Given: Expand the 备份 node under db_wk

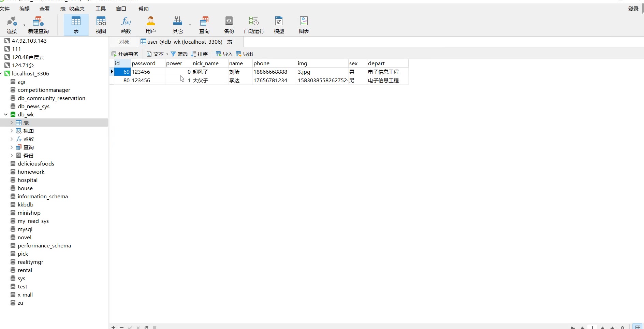Looking at the screenshot, I should tap(12, 155).
